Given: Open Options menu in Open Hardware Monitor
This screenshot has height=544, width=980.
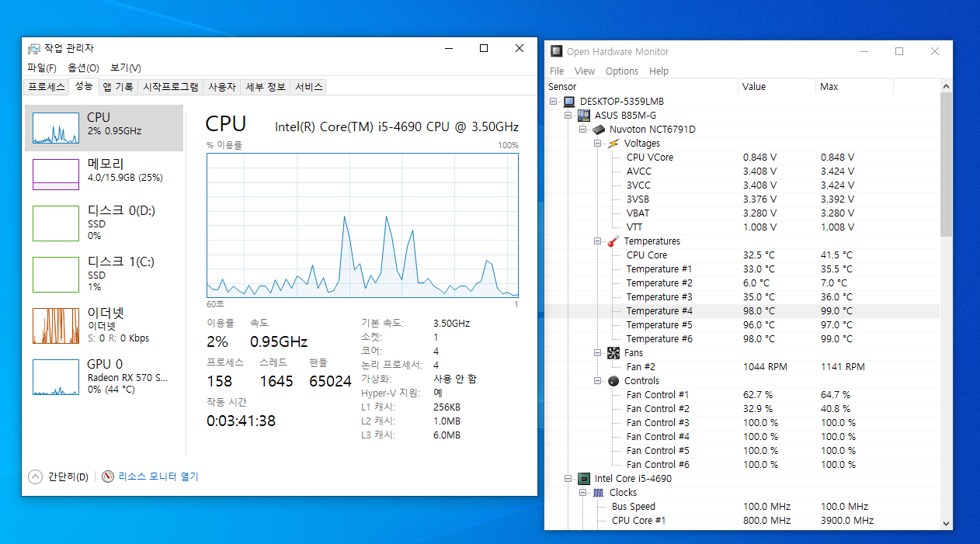Looking at the screenshot, I should [622, 71].
